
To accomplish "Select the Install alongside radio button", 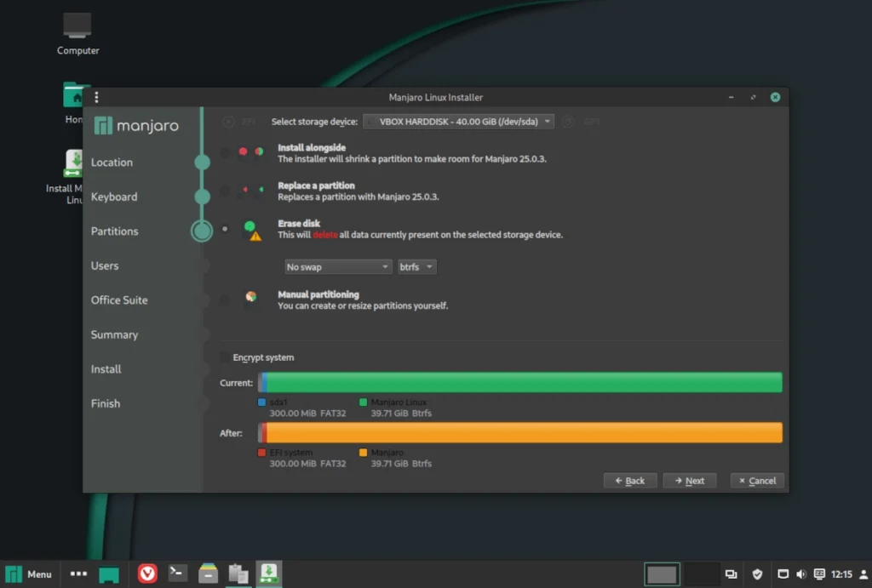I will (x=225, y=152).
